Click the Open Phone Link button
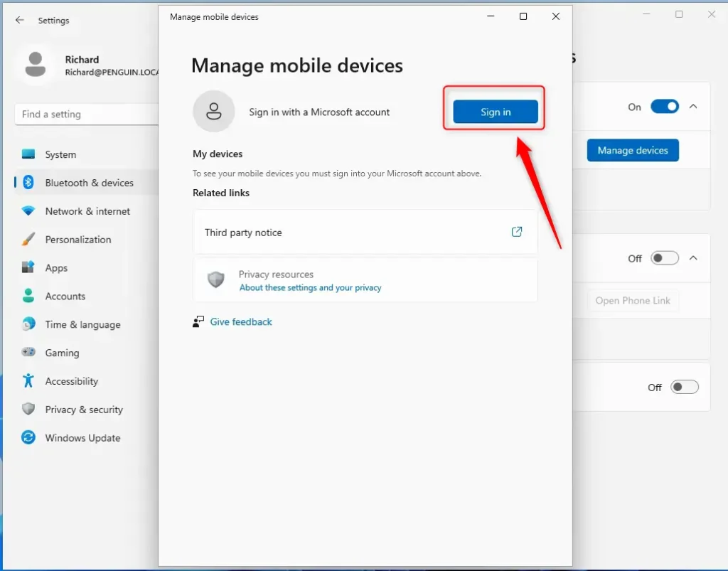Viewport: 728px width, 571px height. tap(632, 300)
